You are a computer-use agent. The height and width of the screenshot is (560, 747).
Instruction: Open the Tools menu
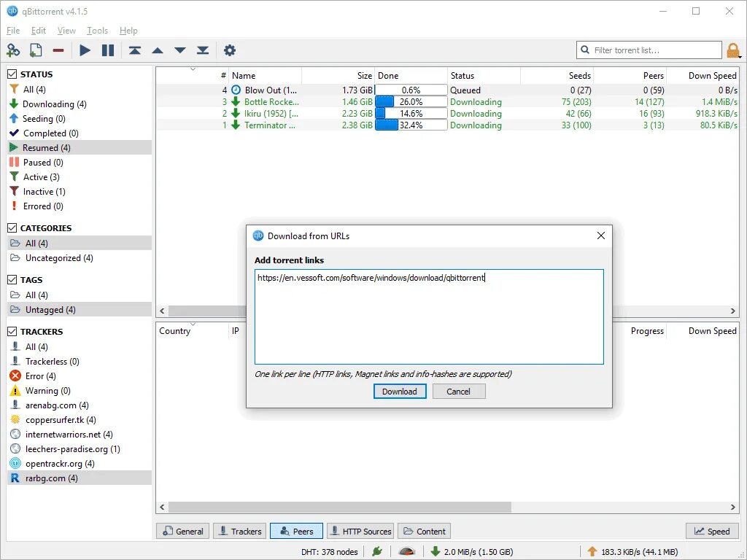point(97,31)
